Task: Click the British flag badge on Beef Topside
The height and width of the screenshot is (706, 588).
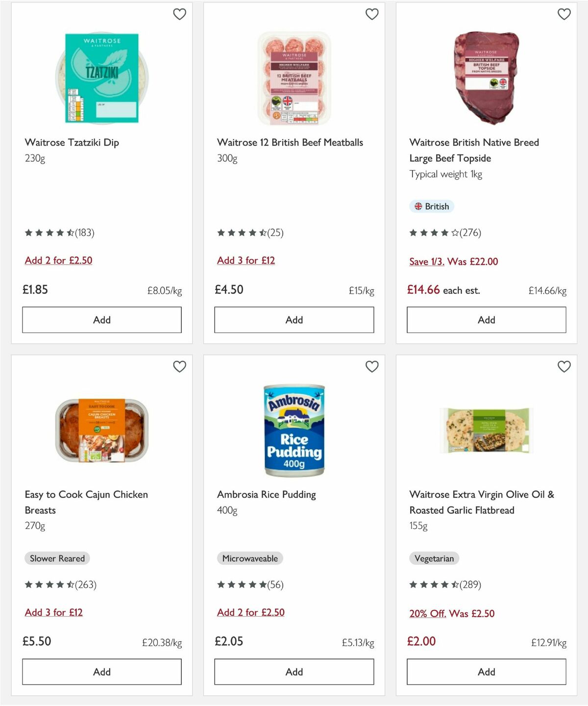Action: click(x=432, y=206)
